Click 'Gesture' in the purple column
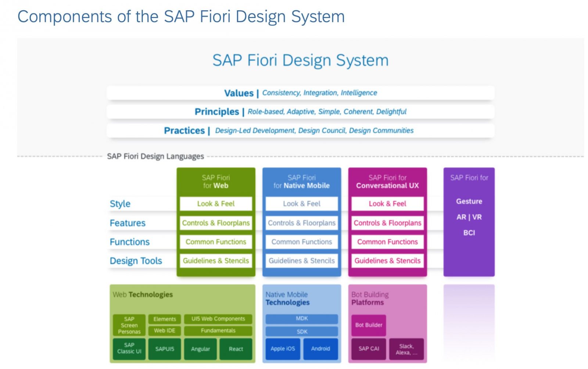This screenshot has width=588, height=369. pos(469,201)
